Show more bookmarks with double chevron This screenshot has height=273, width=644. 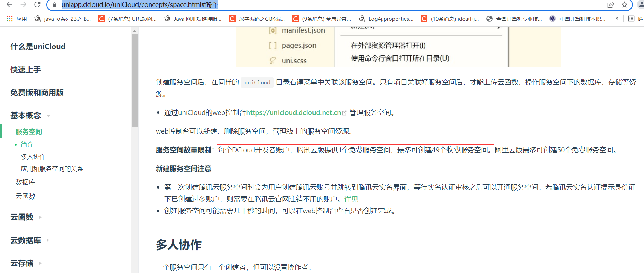617,19
